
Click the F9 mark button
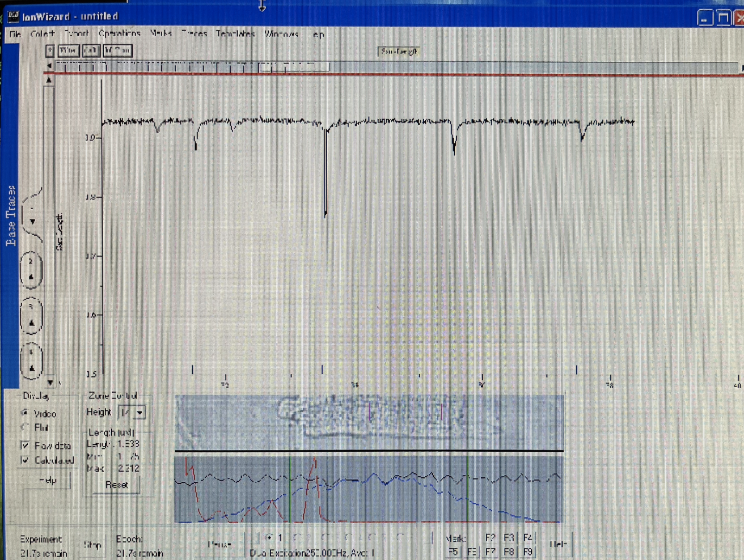(x=527, y=551)
